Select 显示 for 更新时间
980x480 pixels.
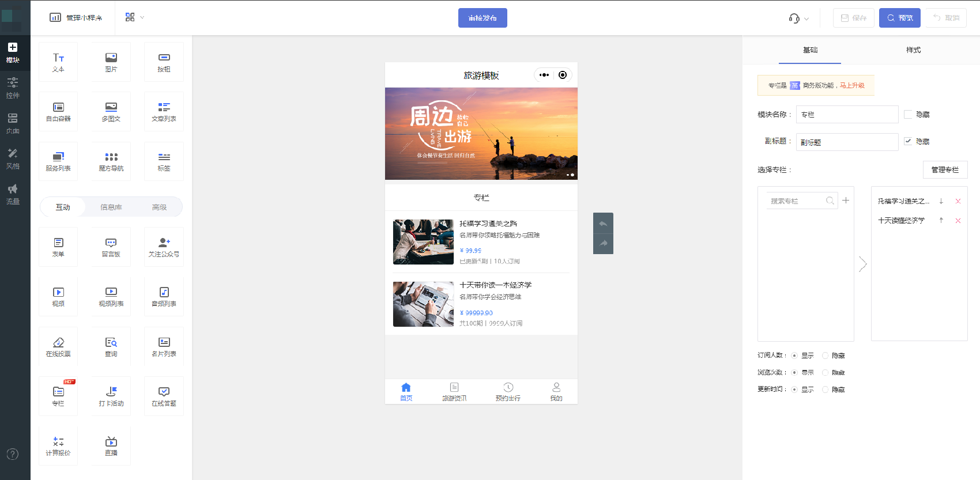[x=794, y=390]
